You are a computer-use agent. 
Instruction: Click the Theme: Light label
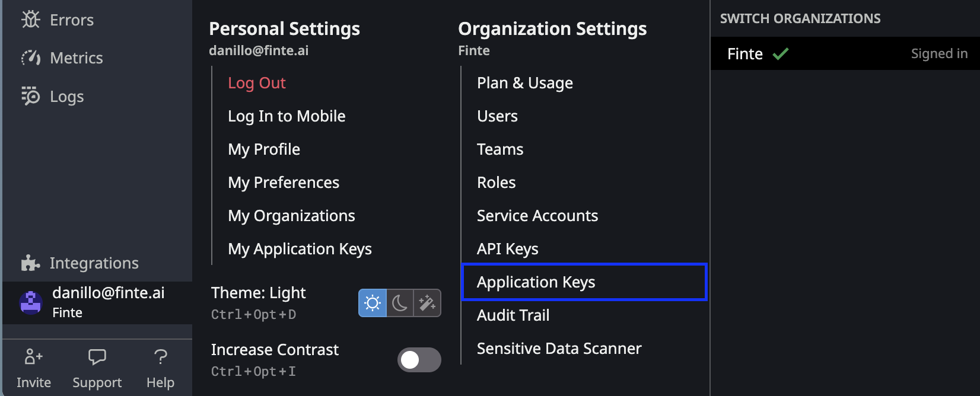click(259, 293)
